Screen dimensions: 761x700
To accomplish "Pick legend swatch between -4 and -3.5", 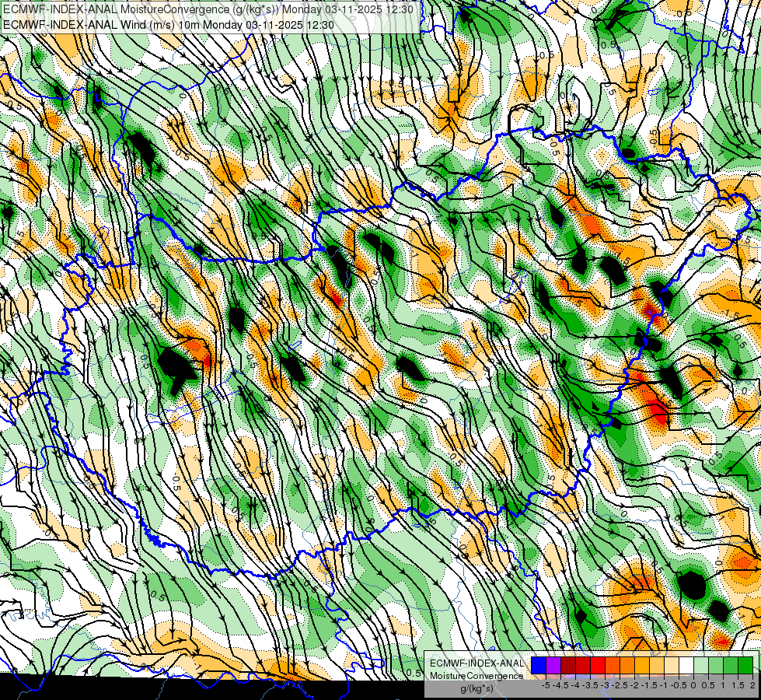I will (x=583, y=666).
